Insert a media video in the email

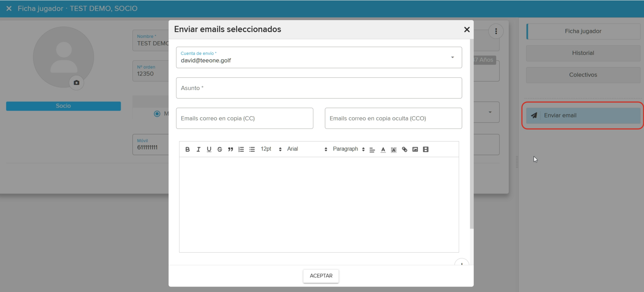[426, 149]
